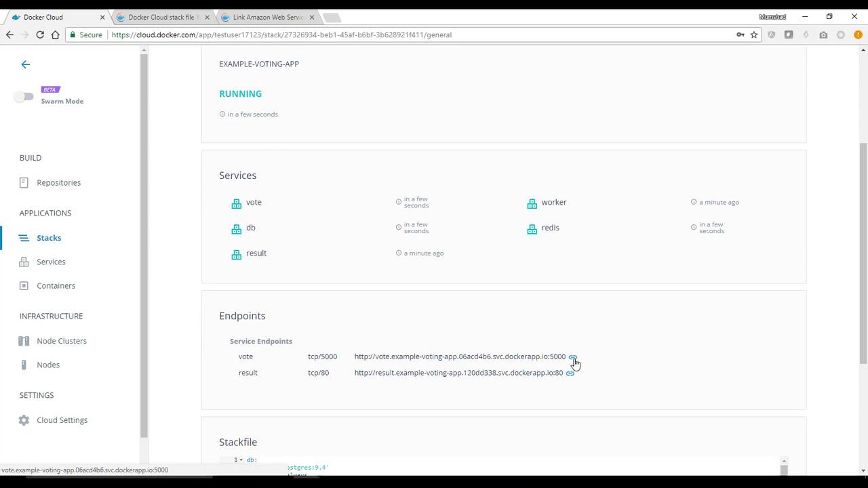Image resolution: width=868 pixels, height=488 pixels.
Task: Open the result endpoint URL on port 80
Action: point(458,373)
